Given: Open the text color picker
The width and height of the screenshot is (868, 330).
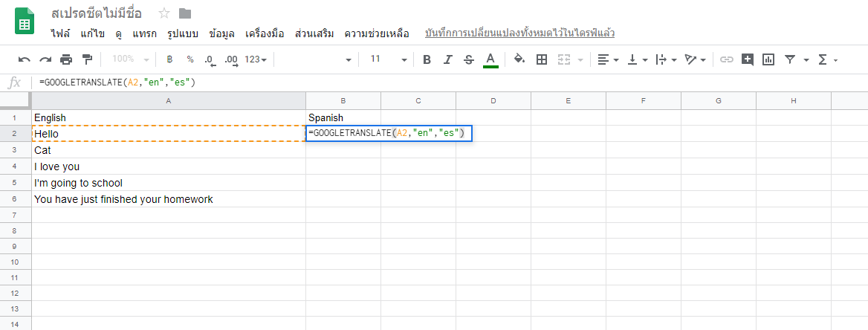Looking at the screenshot, I should (x=490, y=59).
